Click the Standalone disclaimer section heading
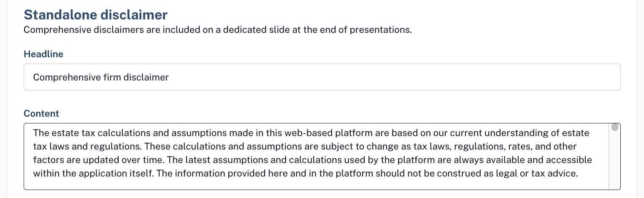Screen dimensions: 644x198 tap(96, 15)
